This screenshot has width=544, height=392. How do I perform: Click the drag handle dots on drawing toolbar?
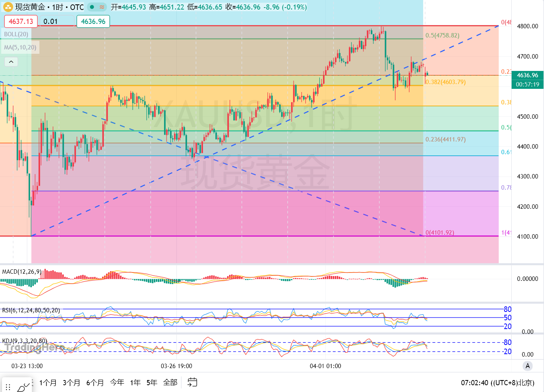coord(8,387)
